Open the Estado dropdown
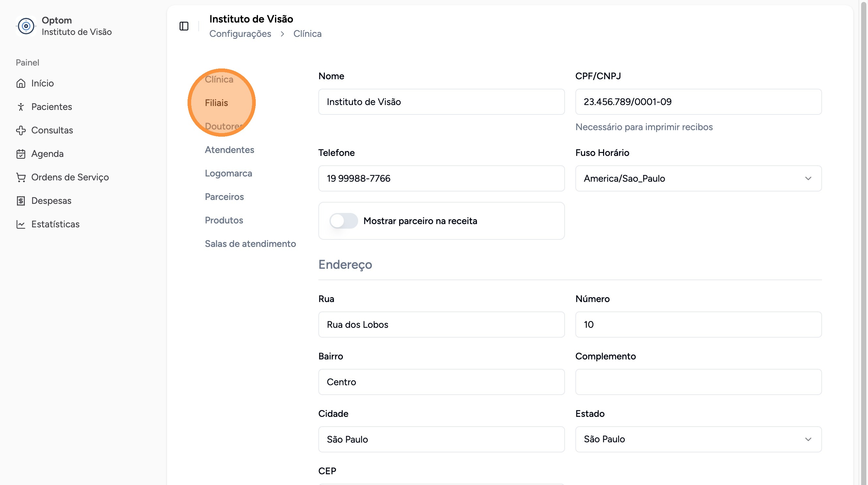This screenshot has width=868, height=485. coord(698,439)
